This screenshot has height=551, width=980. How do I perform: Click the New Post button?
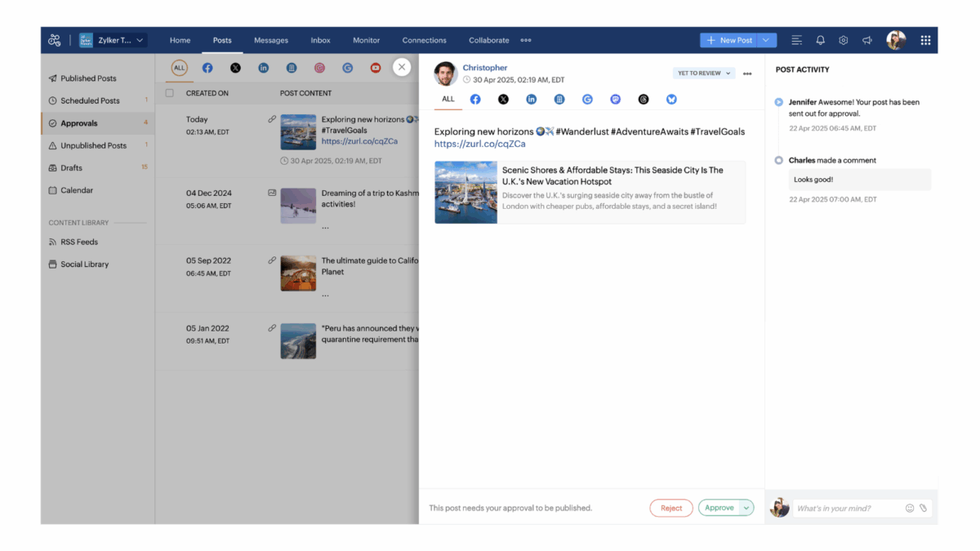tap(728, 40)
